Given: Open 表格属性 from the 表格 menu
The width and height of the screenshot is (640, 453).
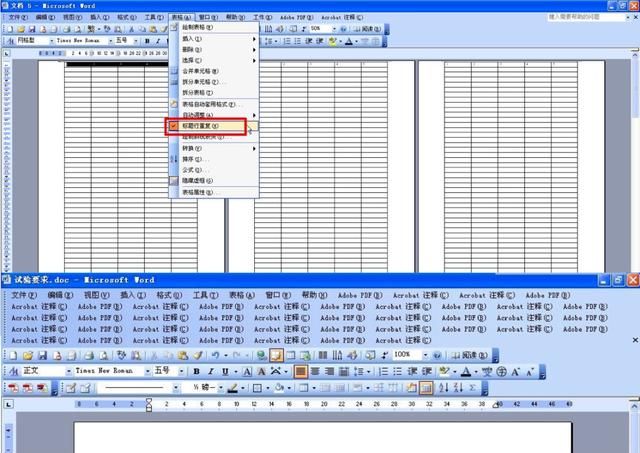Looking at the screenshot, I should coord(214,192).
